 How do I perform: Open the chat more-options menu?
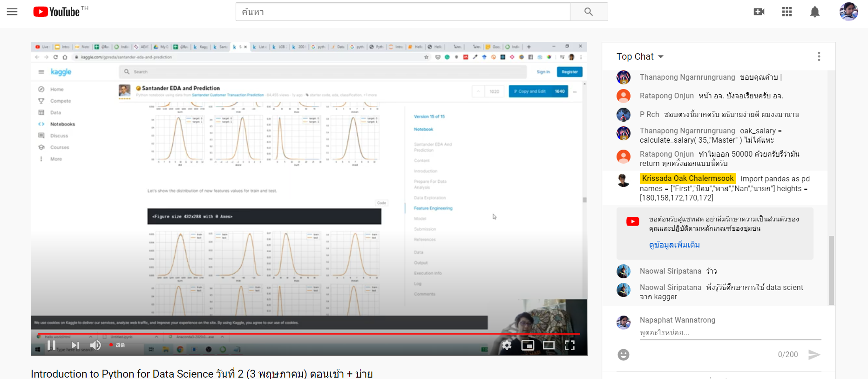[819, 56]
